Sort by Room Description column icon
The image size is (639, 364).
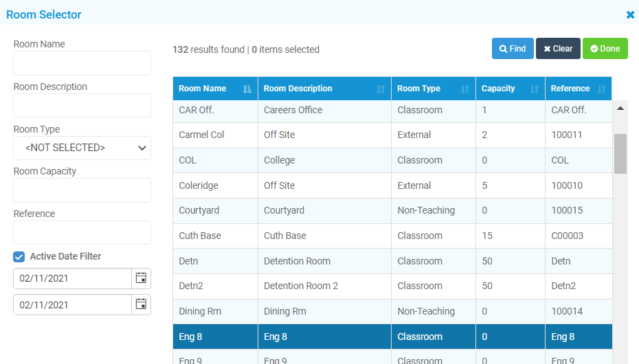pos(381,89)
